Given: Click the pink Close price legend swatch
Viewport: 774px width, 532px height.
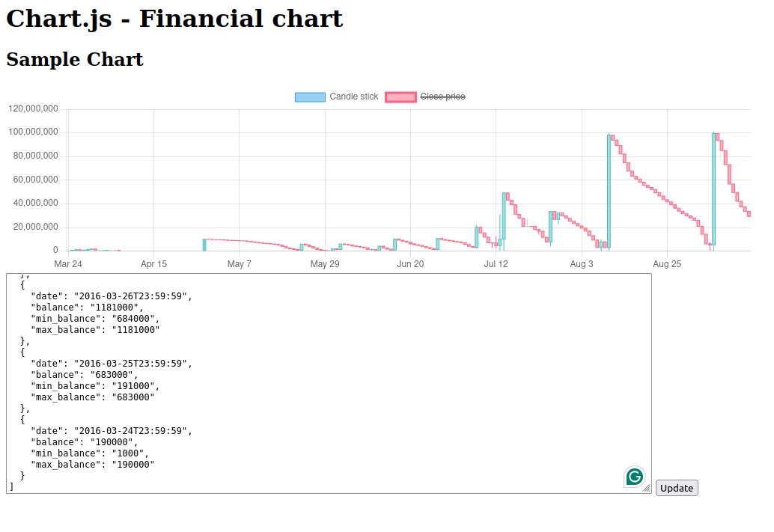Looking at the screenshot, I should pos(400,97).
